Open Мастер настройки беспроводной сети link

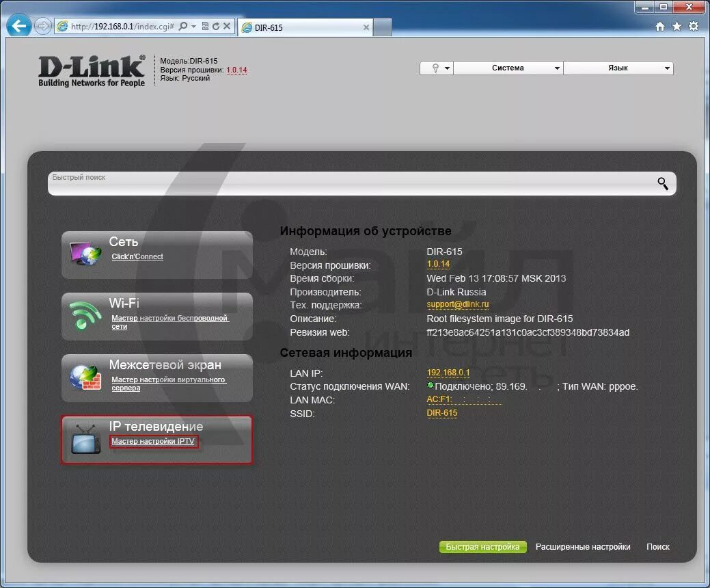coord(170,322)
